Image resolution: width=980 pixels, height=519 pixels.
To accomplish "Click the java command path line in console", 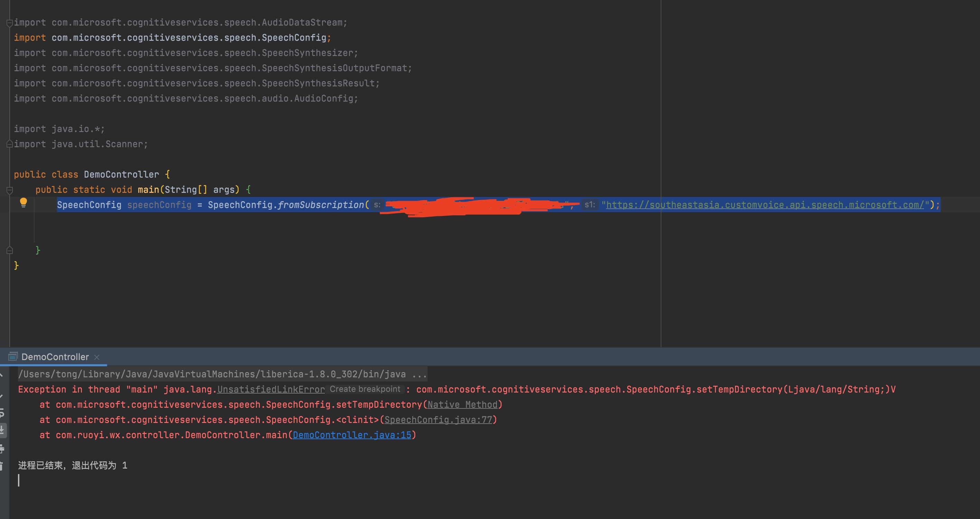I will click(222, 374).
